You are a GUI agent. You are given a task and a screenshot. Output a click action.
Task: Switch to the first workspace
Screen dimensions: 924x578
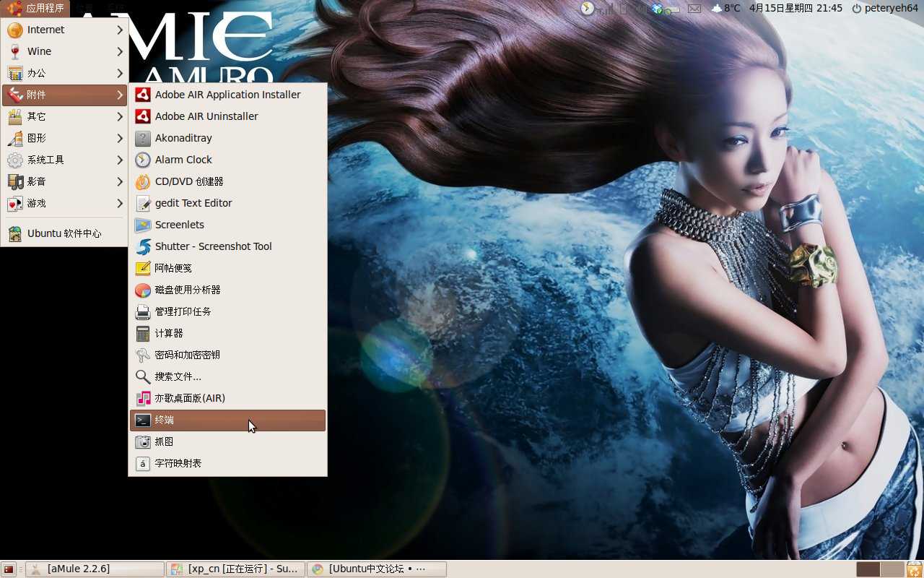pyautogui.click(x=868, y=569)
